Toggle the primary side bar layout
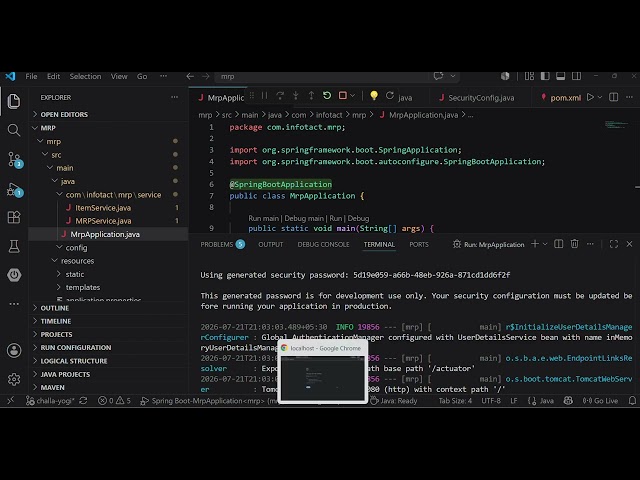 pos(545,76)
